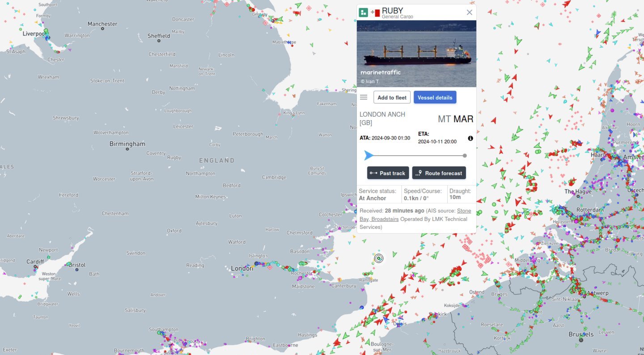
Task: Click The Hague label on map
Action: [x=578, y=191]
